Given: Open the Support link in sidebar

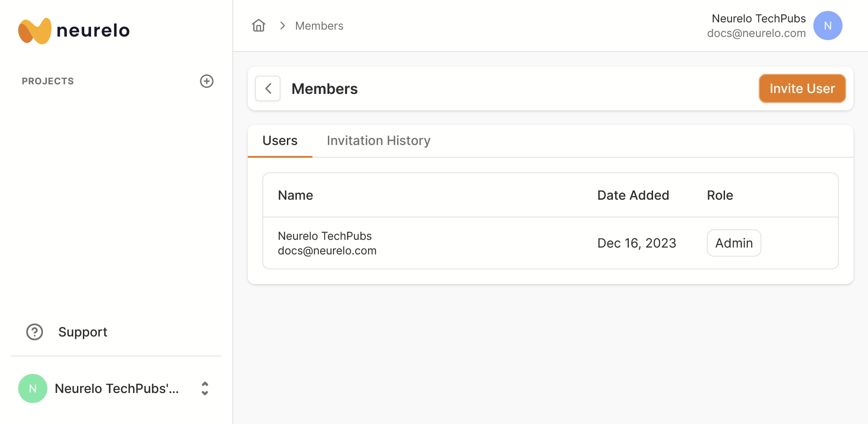Looking at the screenshot, I should [x=82, y=332].
